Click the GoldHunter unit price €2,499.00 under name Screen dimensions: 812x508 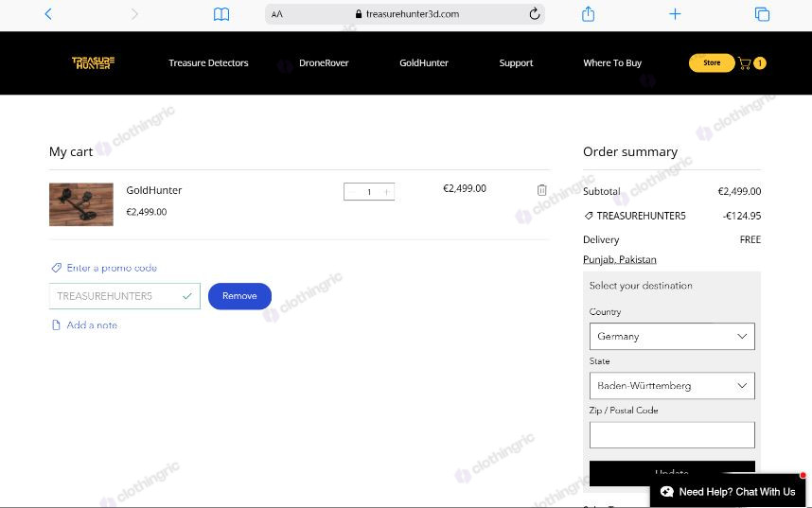point(147,212)
